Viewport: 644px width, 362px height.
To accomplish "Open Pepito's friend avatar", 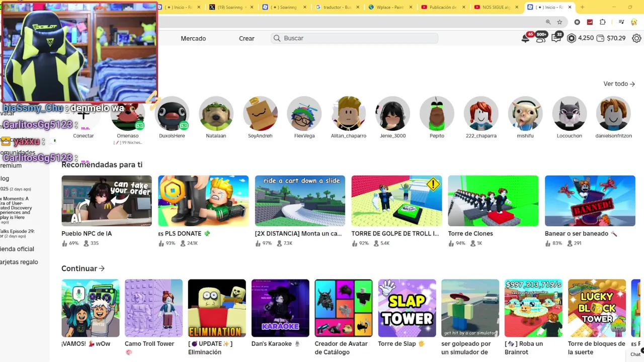I will tap(437, 114).
